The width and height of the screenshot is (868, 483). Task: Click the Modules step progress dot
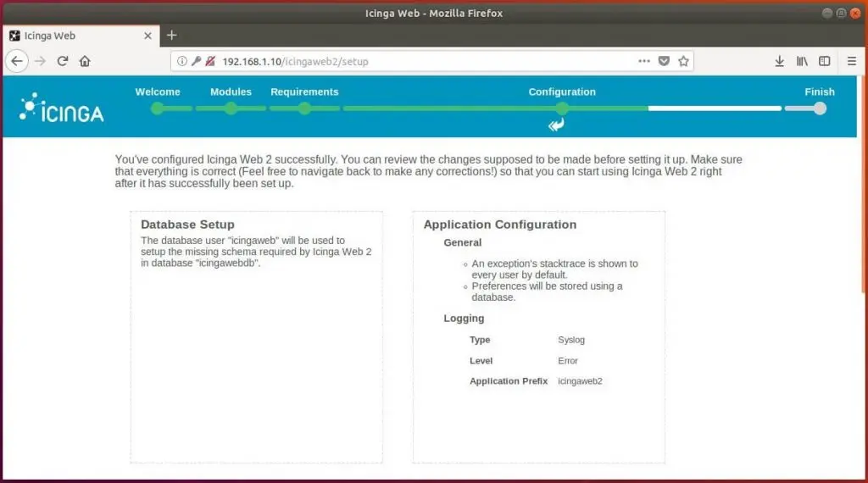pos(231,108)
